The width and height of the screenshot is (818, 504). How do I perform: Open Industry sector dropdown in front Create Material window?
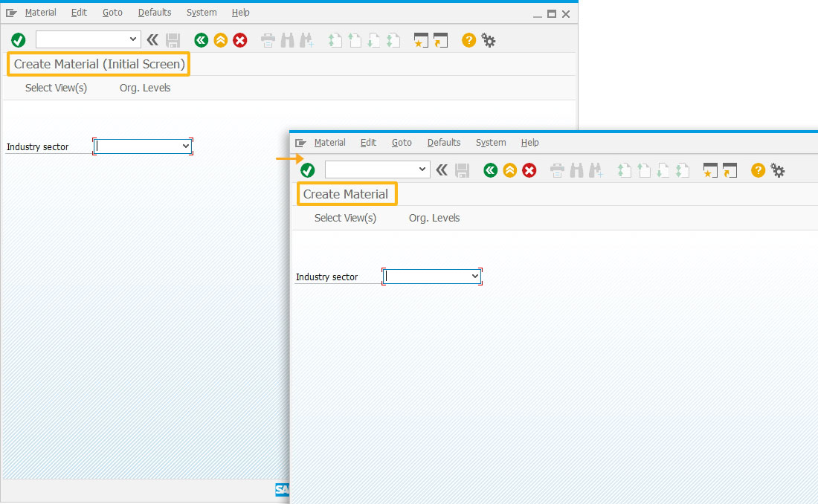(x=475, y=276)
